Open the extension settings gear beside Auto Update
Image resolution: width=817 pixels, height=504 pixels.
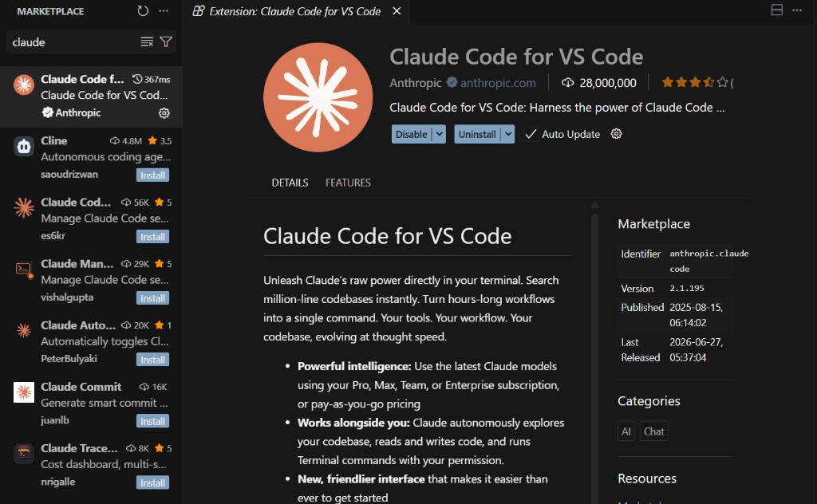[x=617, y=134]
